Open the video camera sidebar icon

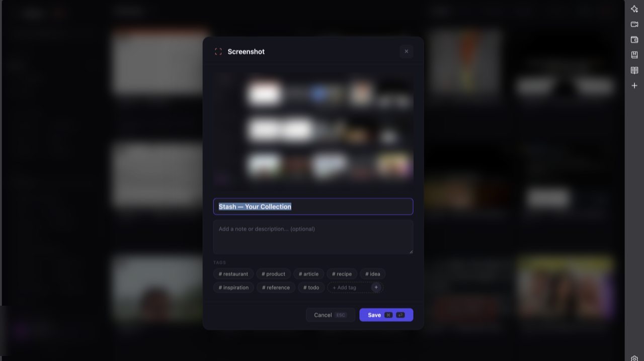[x=634, y=24]
